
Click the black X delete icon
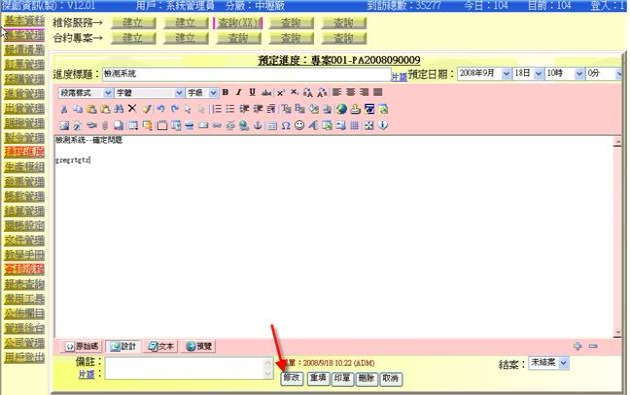[132, 108]
